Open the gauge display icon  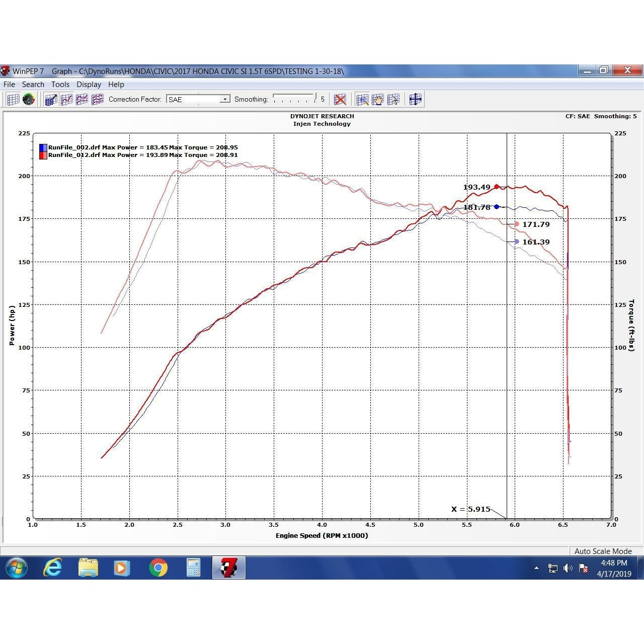click(x=29, y=100)
